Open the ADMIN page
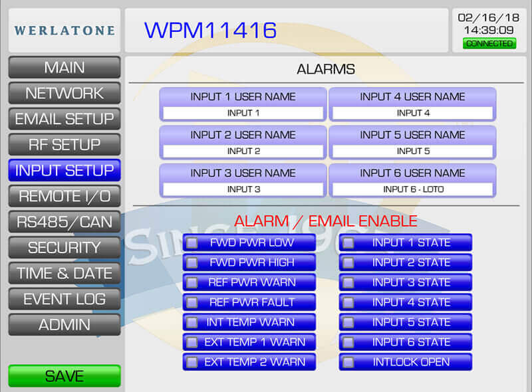The image size is (532, 392). click(65, 325)
